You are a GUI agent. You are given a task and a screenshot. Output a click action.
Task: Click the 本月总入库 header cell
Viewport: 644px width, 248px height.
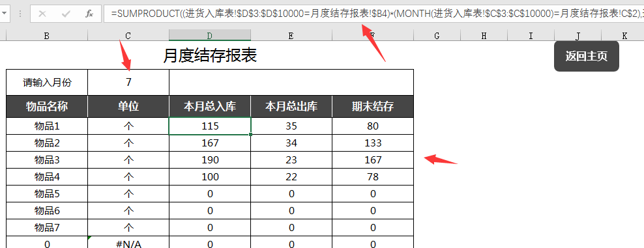(210, 107)
